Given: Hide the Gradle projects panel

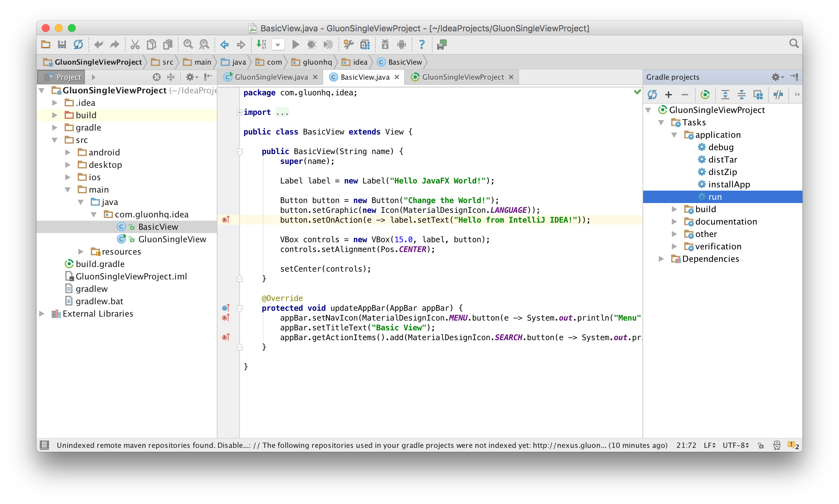Looking at the screenshot, I should pos(794,77).
